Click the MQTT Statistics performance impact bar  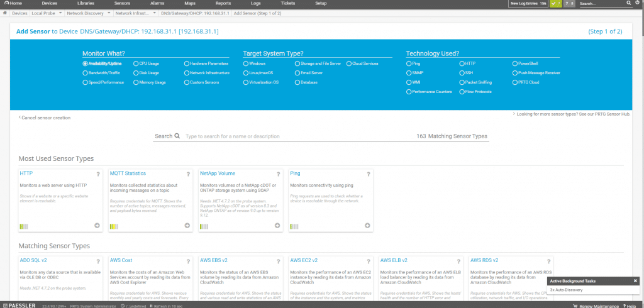[114, 226]
